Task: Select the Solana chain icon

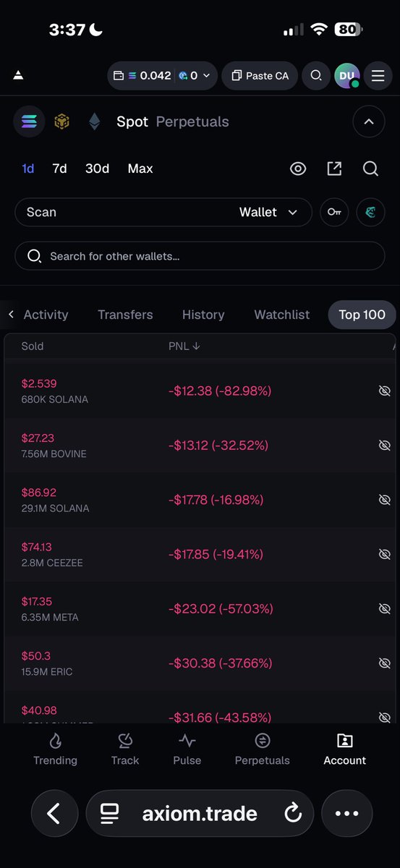Action: 29,122
